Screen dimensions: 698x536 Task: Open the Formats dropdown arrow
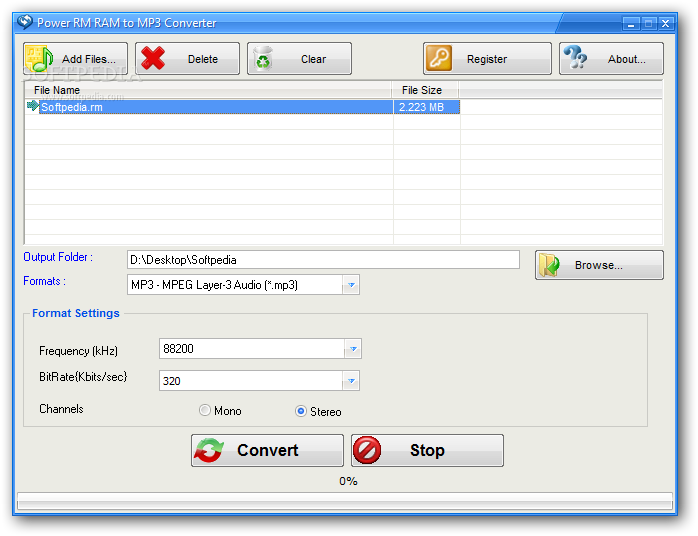click(x=351, y=285)
